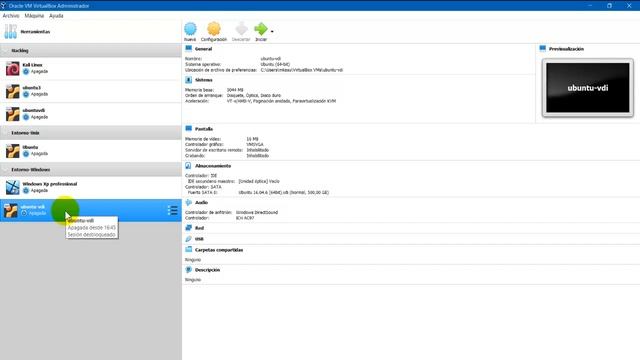The height and width of the screenshot is (360, 640).
Task: Click the Hacking group header label
Action: point(20,51)
